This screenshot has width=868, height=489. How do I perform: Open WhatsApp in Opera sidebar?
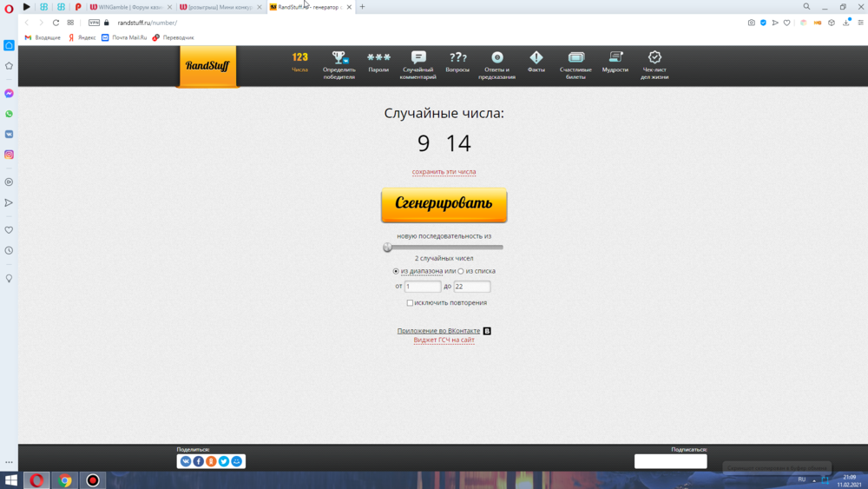(x=9, y=114)
